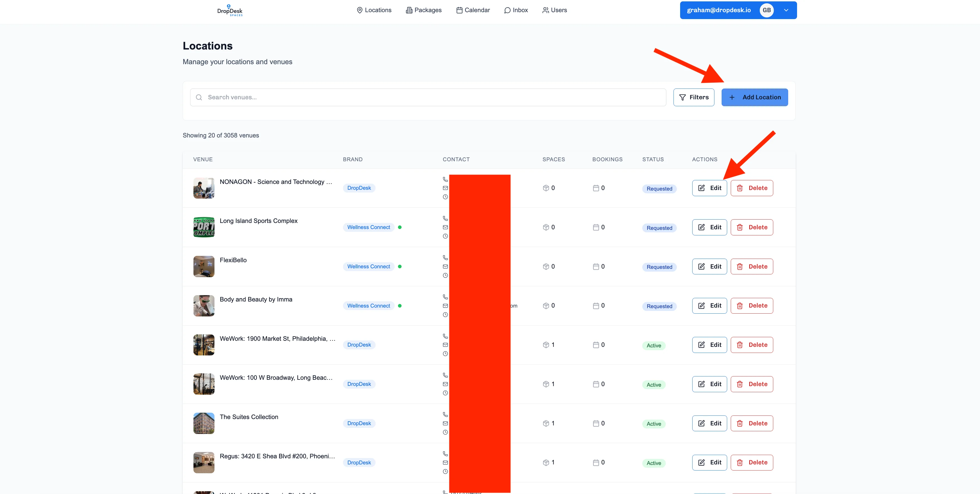The height and width of the screenshot is (494, 980).
Task: Delete the NONAGON venue
Action: [752, 188]
